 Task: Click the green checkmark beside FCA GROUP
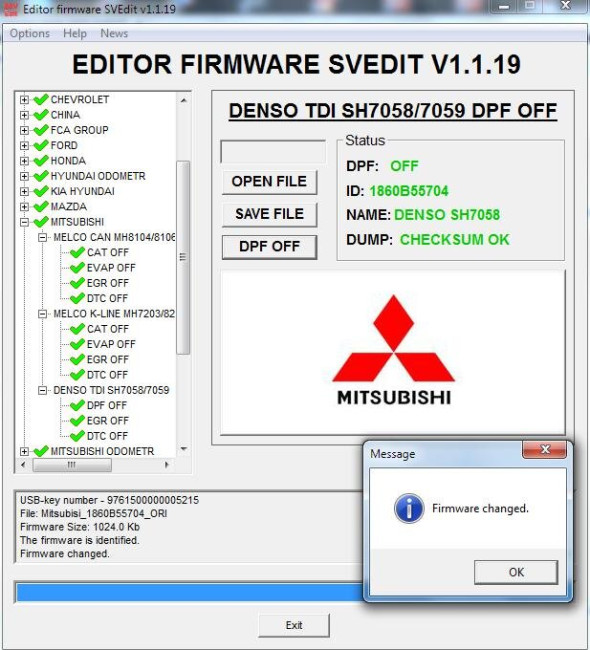coord(41,130)
